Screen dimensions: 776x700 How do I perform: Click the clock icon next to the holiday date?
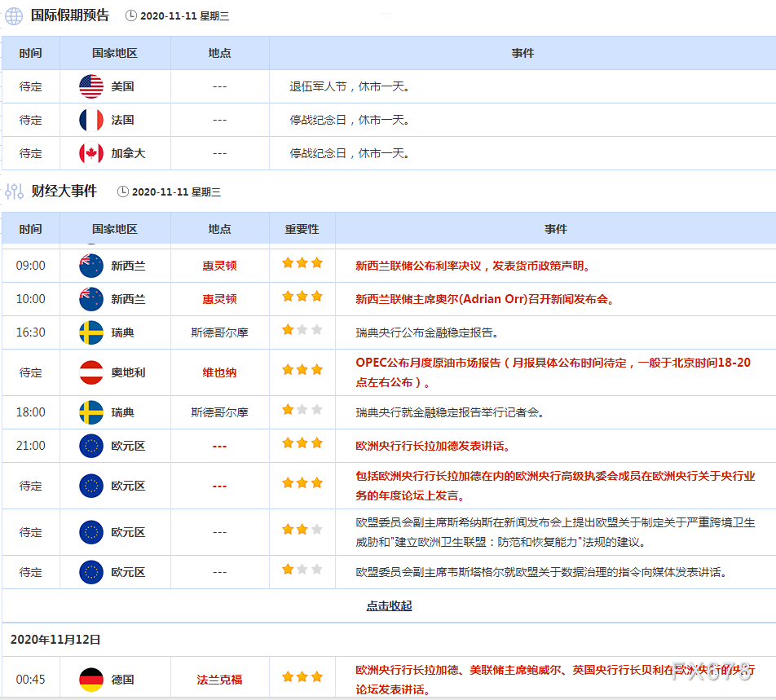(131, 15)
